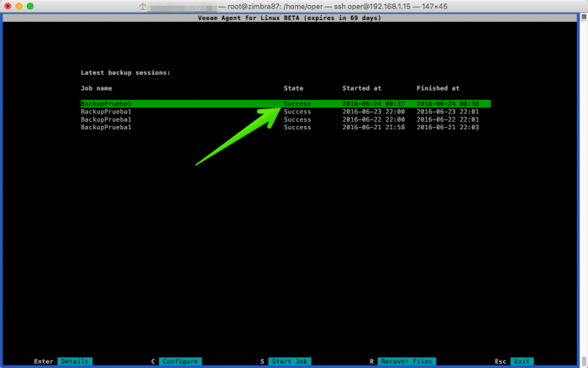Click the State column header
588x368 pixels.
tap(293, 88)
